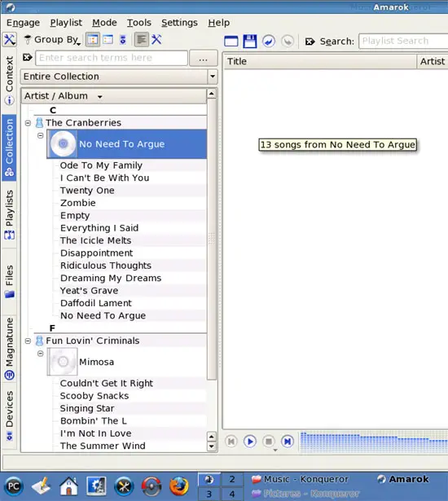
Task: Click the save playlist floppy icon
Action: click(x=250, y=42)
